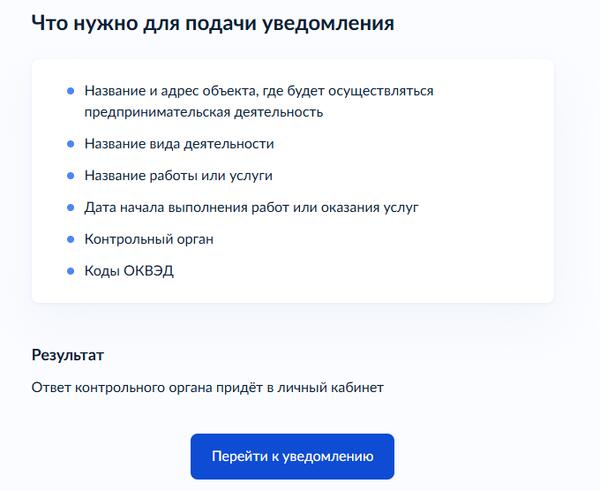
Task: Click the "Дата начала выполнения работ" list item
Action: (x=251, y=208)
